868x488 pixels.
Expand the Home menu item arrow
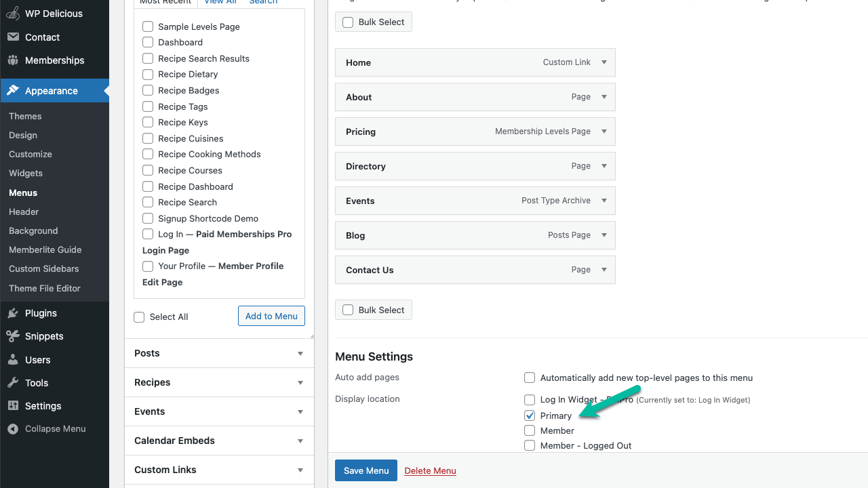604,62
